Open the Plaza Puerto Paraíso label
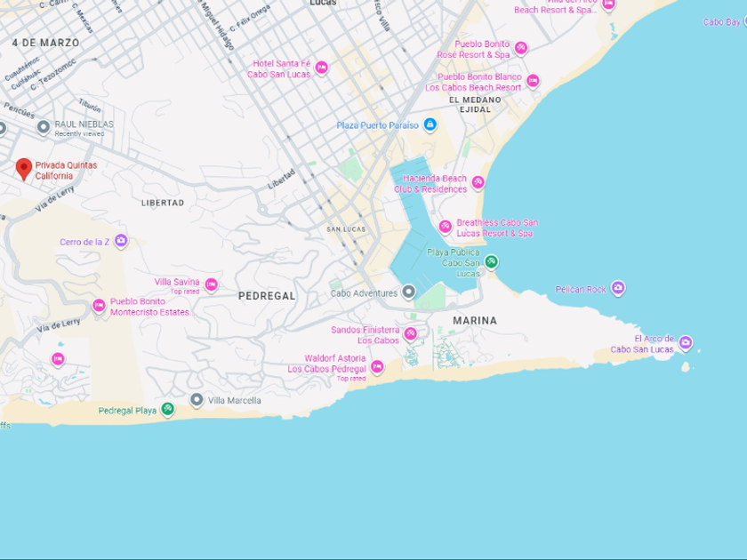The image size is (747, 560). tap(377, 125)
